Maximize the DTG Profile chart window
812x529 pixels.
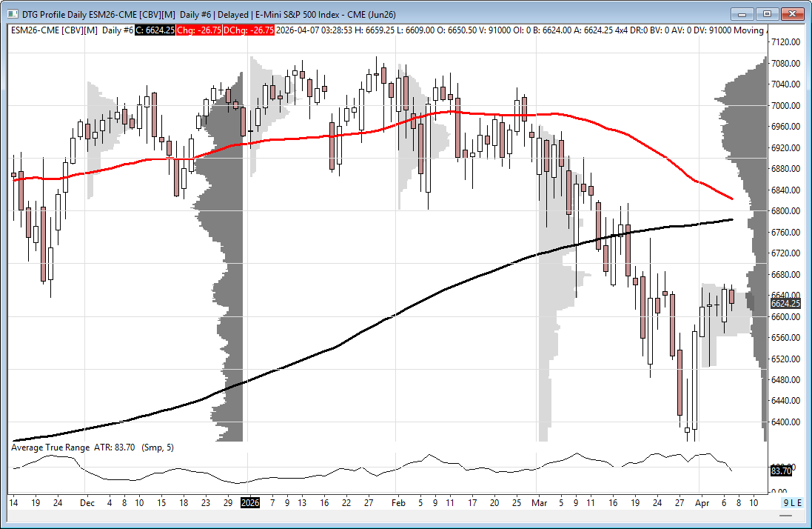(x=767, y=13)
